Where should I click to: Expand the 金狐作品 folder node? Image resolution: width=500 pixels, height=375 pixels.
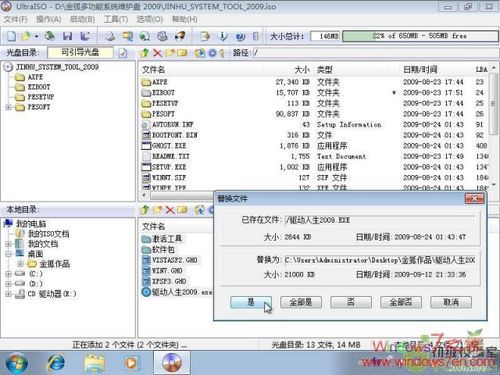pos(20,264)
